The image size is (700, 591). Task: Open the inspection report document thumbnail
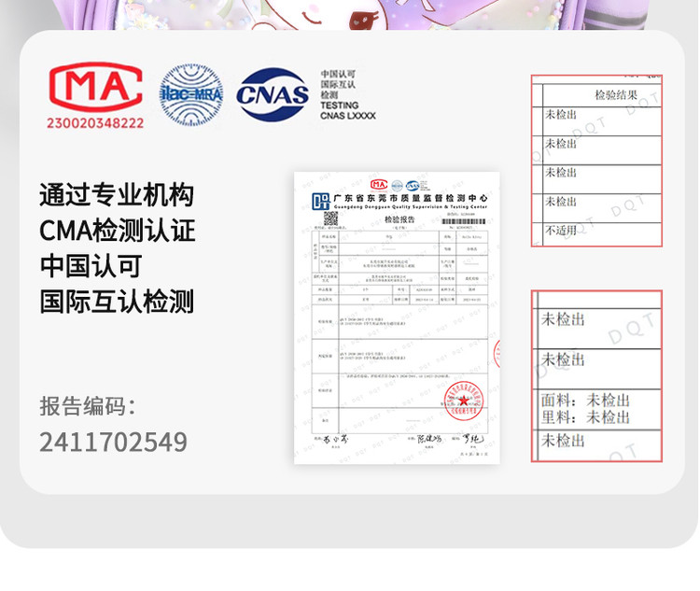tap(398, 317)
